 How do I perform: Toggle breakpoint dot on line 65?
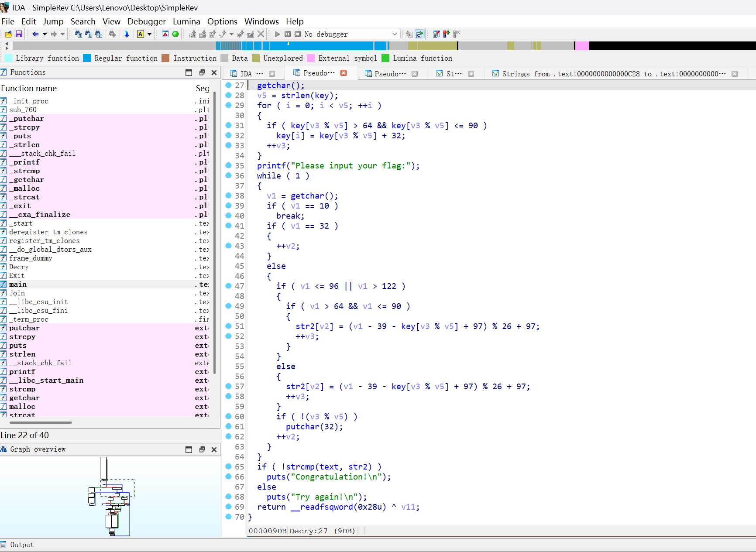[228, 466]
